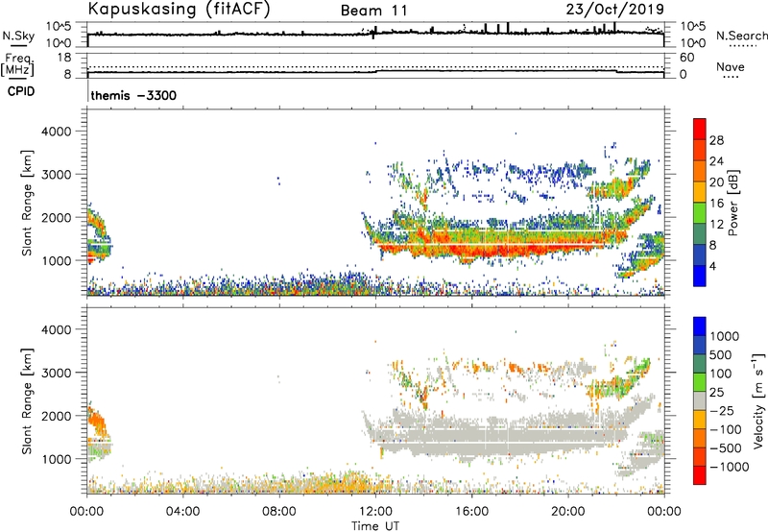Click the "28" label on power color bar
The image size is (768, 532).
pyautogui.click(x=716, y=140)
